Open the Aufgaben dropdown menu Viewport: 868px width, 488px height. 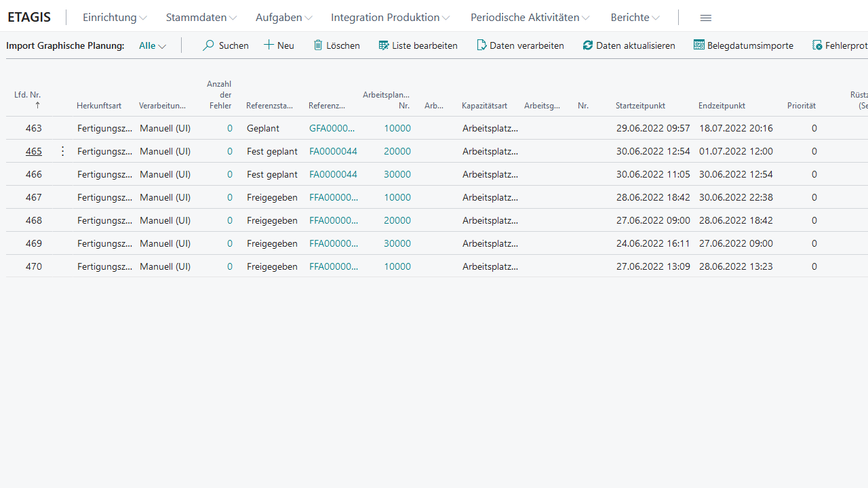tap(284, 18)
